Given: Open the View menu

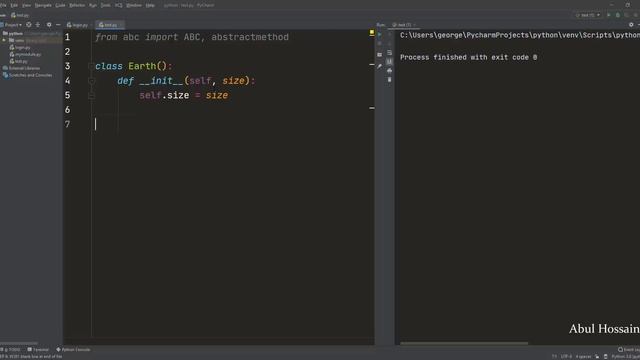Looking at the screenshot, I should click(x=27, y=5).
